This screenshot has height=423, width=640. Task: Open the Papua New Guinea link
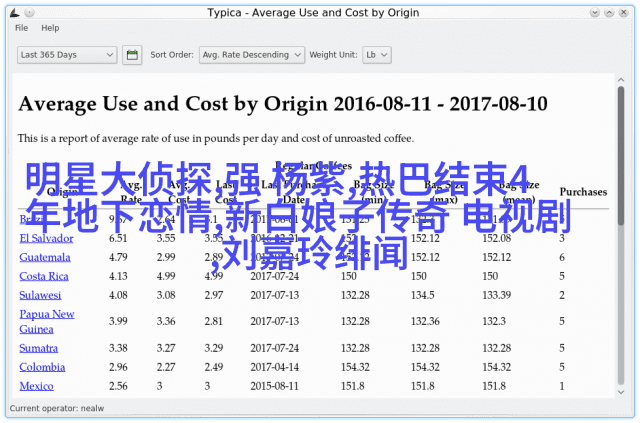coord(46,321)
